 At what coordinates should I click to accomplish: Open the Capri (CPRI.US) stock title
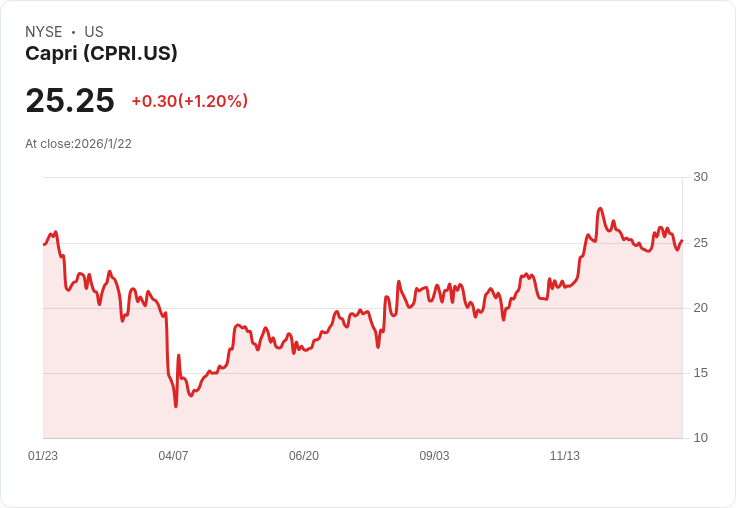click(101, 54)
